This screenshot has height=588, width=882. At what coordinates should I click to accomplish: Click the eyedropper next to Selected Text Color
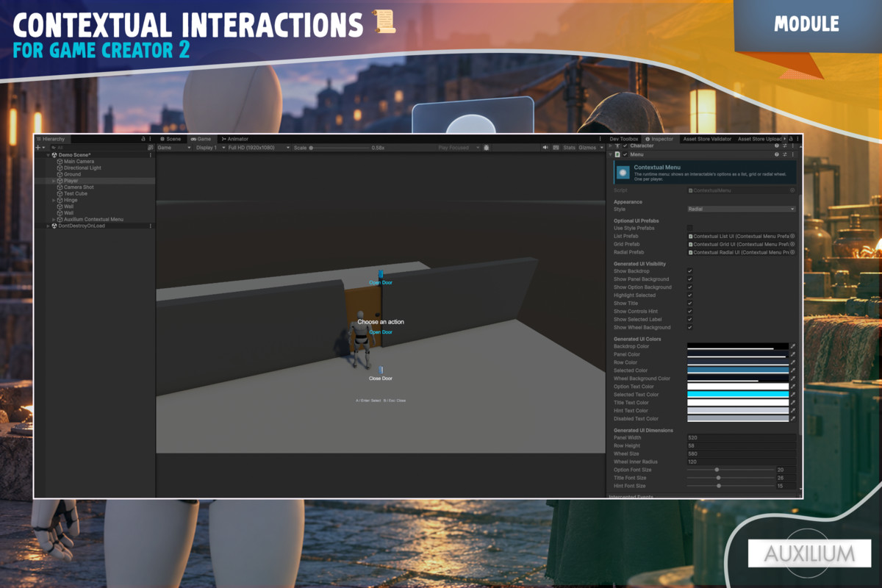(793, 395)
